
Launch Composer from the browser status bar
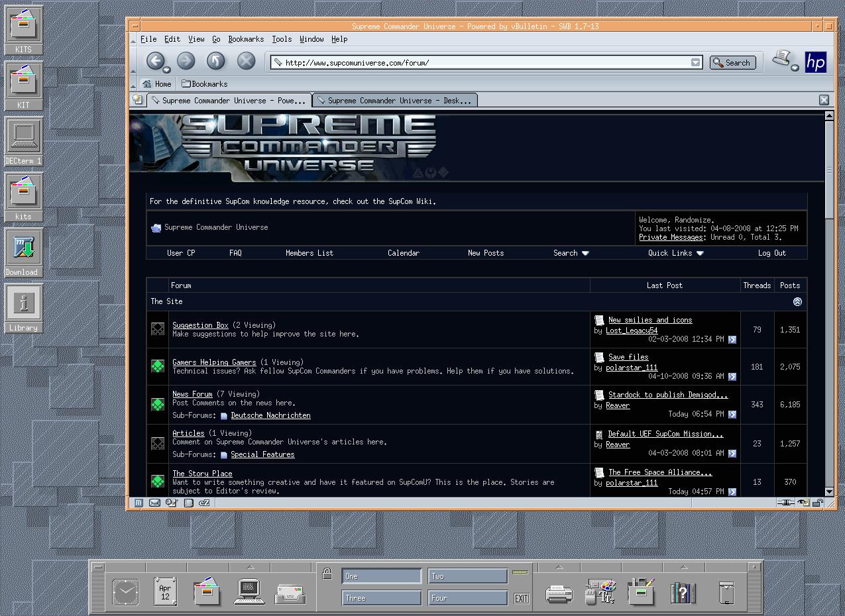(x=172, y=503)
